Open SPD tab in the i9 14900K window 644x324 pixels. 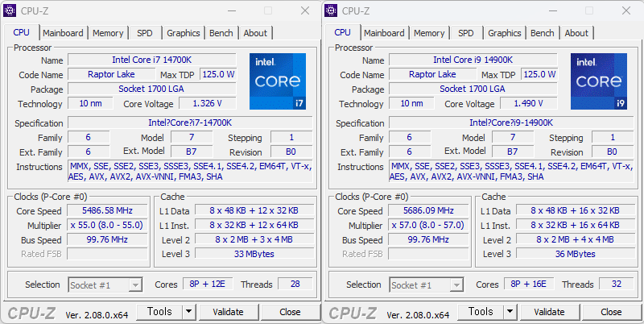pos(466,33)
